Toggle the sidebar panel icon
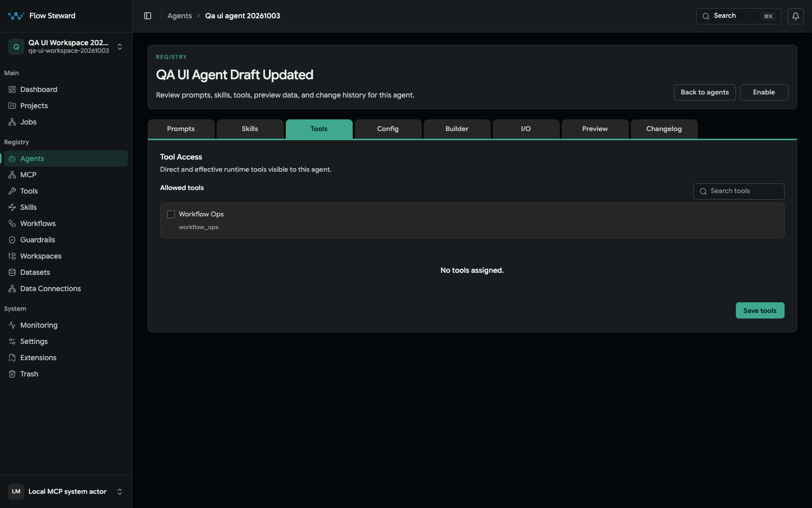 (x=148, y=16)
